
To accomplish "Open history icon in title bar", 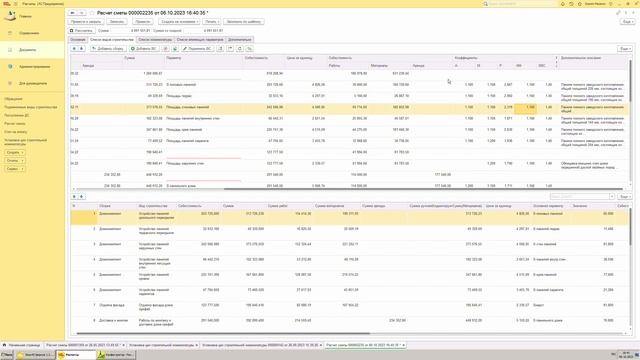I will (571, 4).
